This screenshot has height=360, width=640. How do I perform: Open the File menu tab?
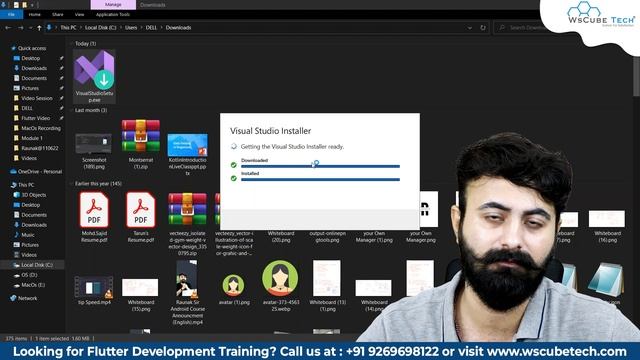click(11, 15)
